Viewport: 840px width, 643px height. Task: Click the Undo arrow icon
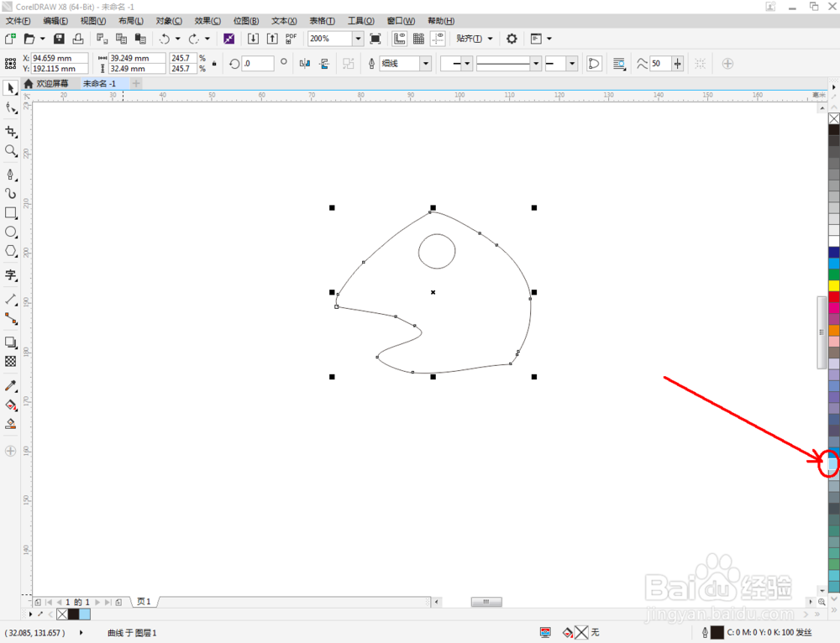click(165, 39)
